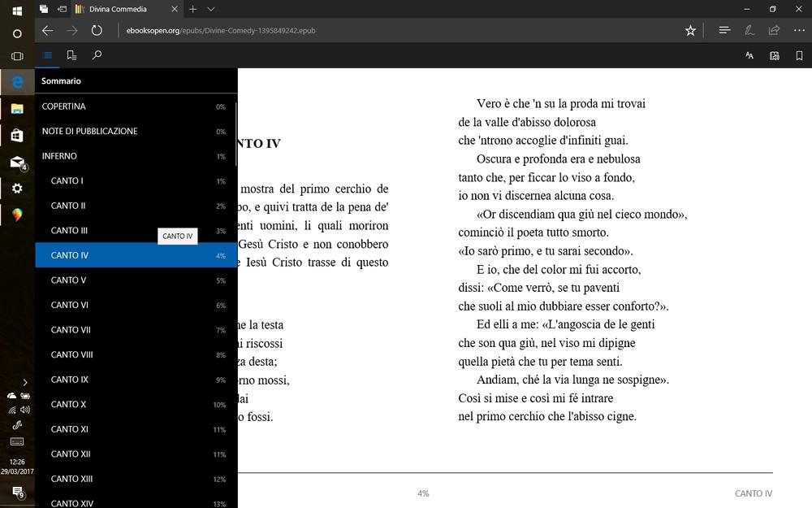This screenshot has width=812, height=508.
Task: Expand tab previews chevron
Action: click(x=211, y=9)
